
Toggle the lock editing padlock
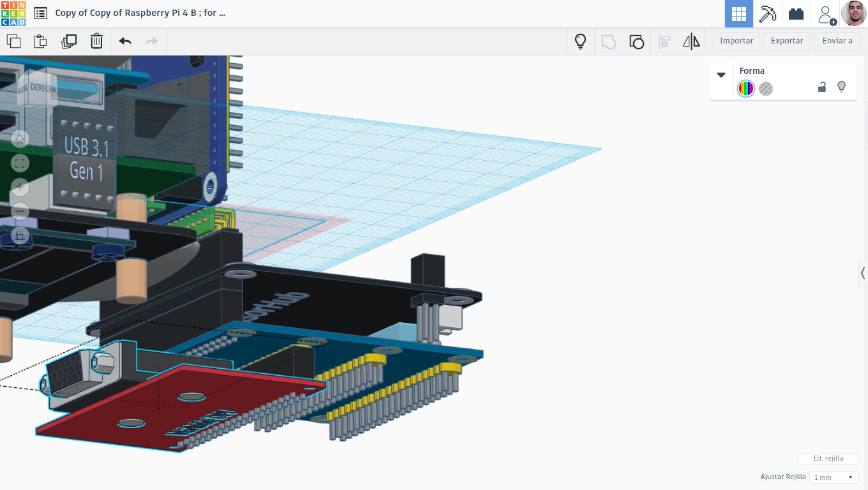pyautogui.click(x=822, y=87)
